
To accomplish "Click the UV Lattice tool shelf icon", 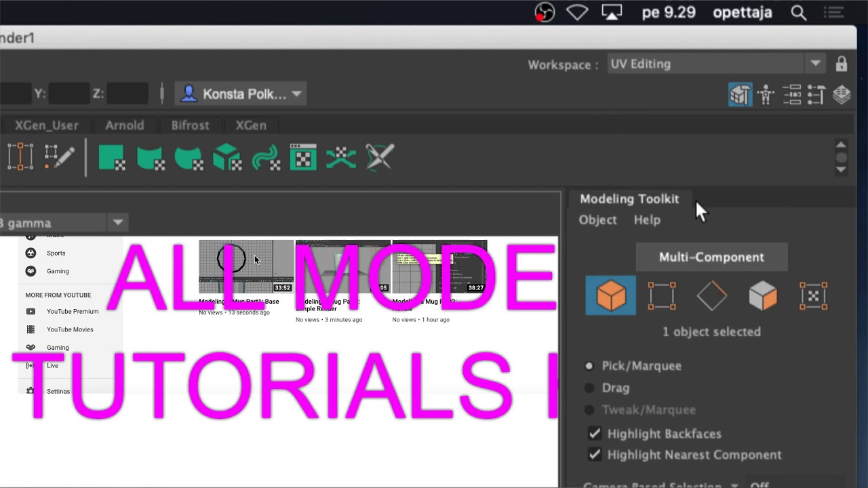I will coord(20,157).
